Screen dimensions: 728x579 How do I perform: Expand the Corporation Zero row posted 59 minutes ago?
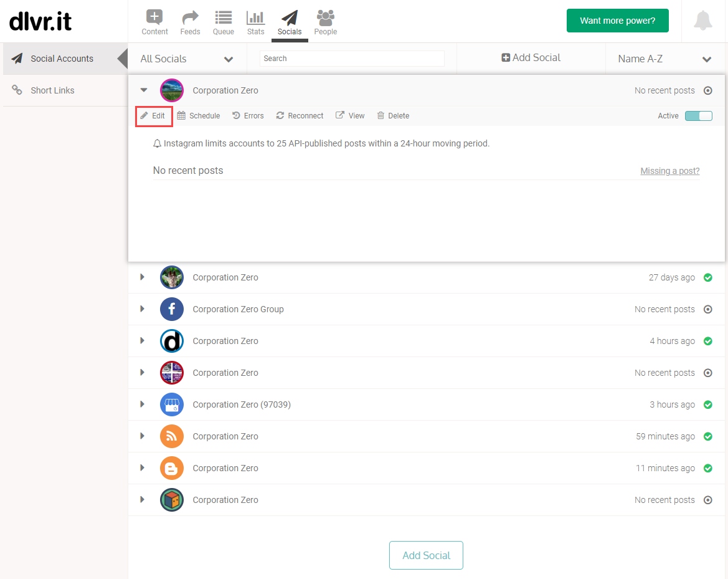click(143, 436)
